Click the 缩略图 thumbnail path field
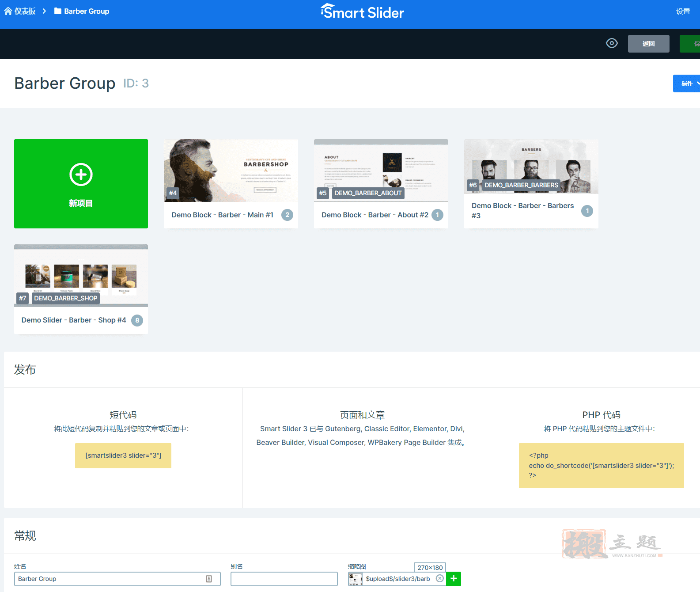The height and width of the screenshot is (592, 700). (x=398, y=579)
